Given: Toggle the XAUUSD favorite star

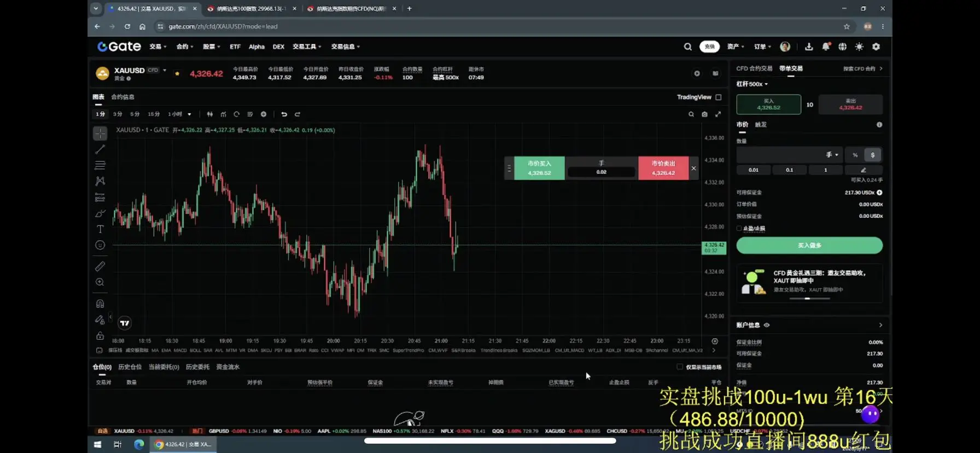Looking at the screenshot, I should coord(177,73).
